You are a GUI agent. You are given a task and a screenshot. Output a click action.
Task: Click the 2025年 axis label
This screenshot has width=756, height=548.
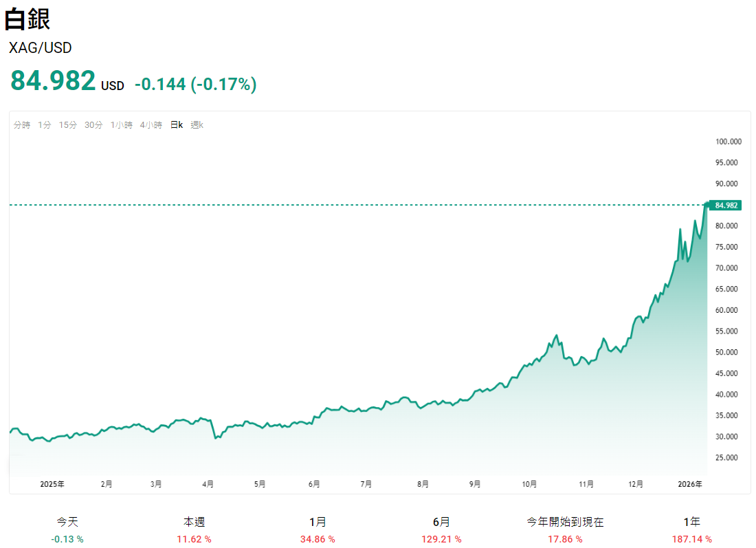pos(52,484)
